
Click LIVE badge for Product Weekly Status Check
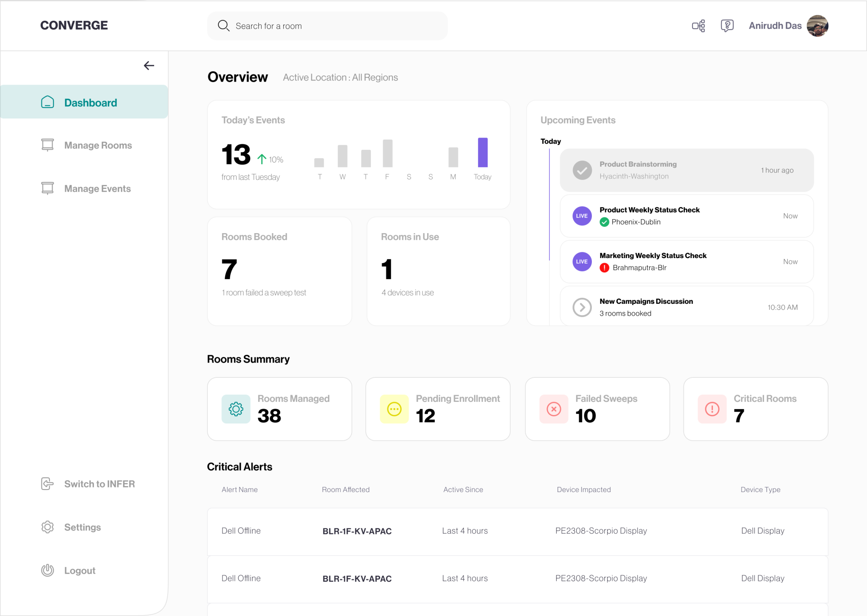click(x=582, y=216)
